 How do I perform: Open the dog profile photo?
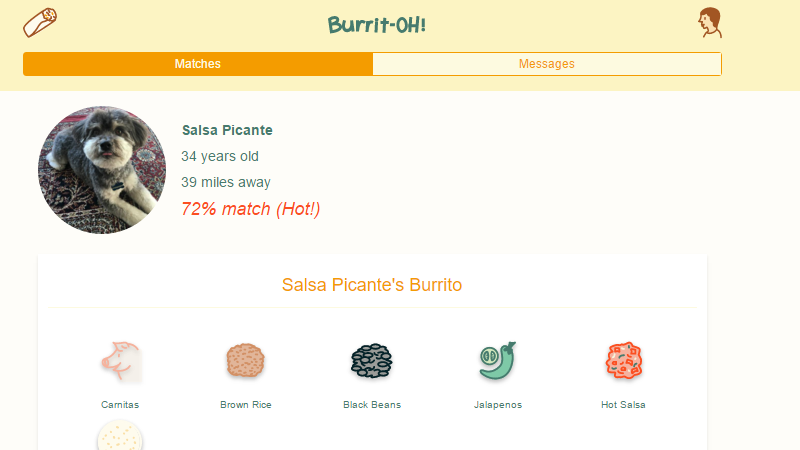click(x=102, y=170)
